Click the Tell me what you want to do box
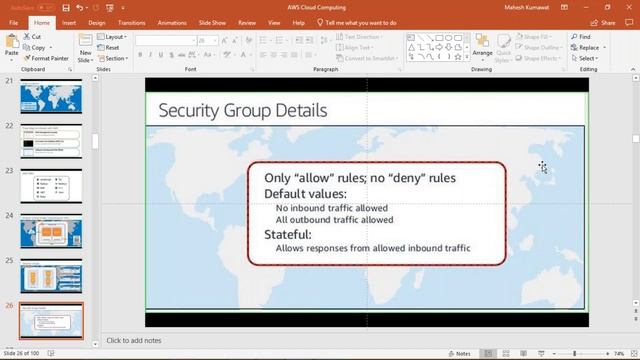640x360 pixels. [357, 23]
